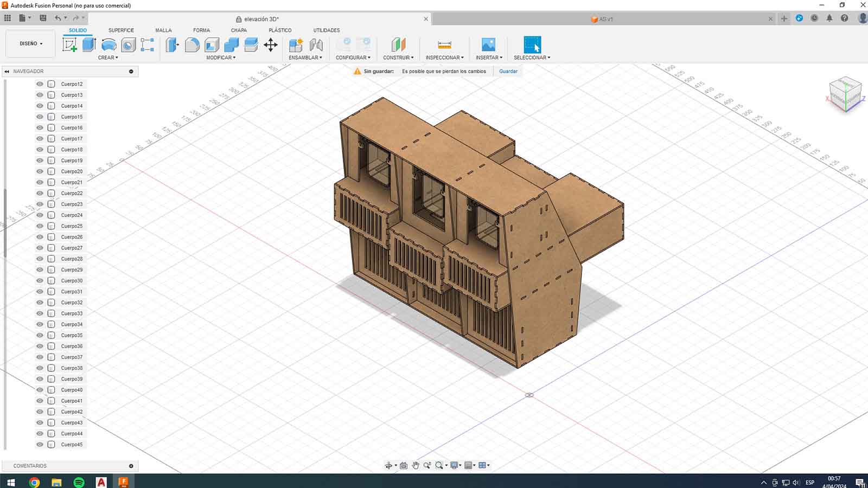Screen dimensions: 868x488
Task: Open the notifications bell
Action: (x=829, y=18)
